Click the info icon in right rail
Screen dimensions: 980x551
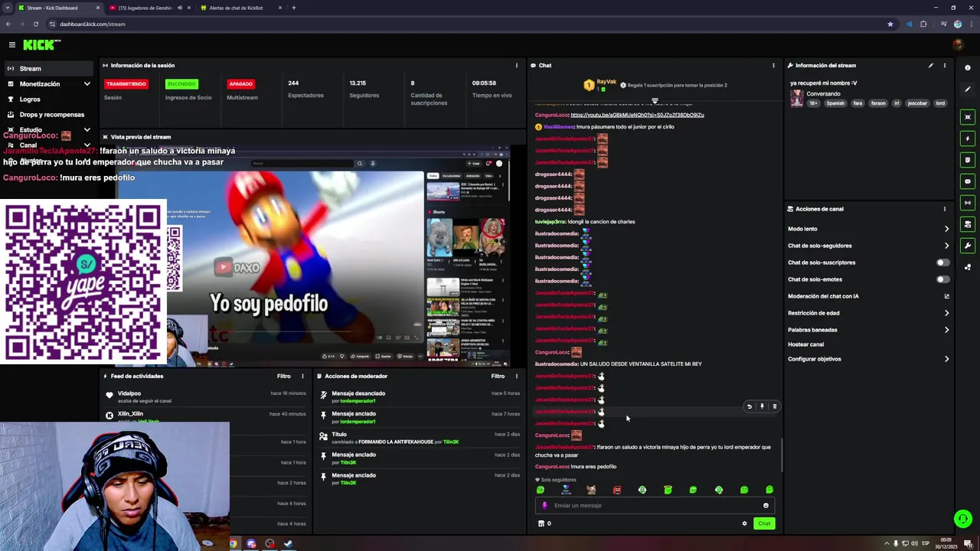point(968,68)
